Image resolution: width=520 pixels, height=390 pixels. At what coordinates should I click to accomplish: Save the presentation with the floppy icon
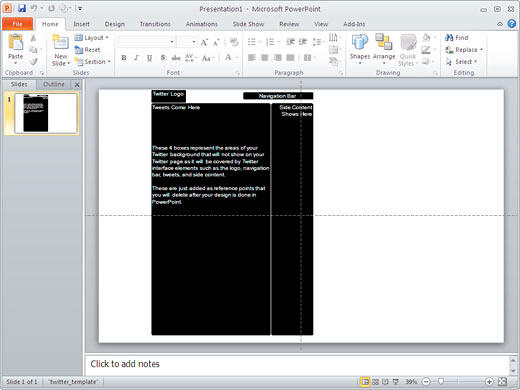click(22, 8)
